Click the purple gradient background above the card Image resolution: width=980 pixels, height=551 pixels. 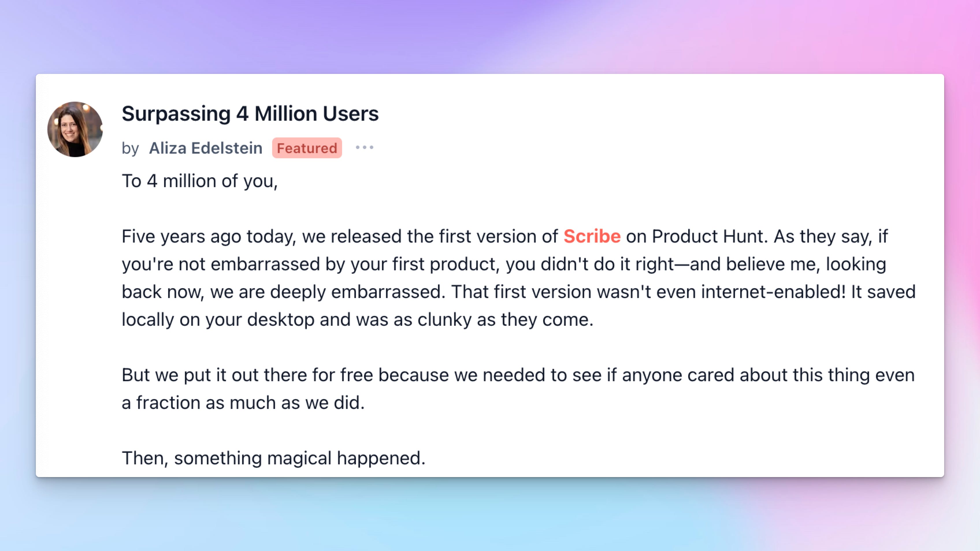(490, 36)
